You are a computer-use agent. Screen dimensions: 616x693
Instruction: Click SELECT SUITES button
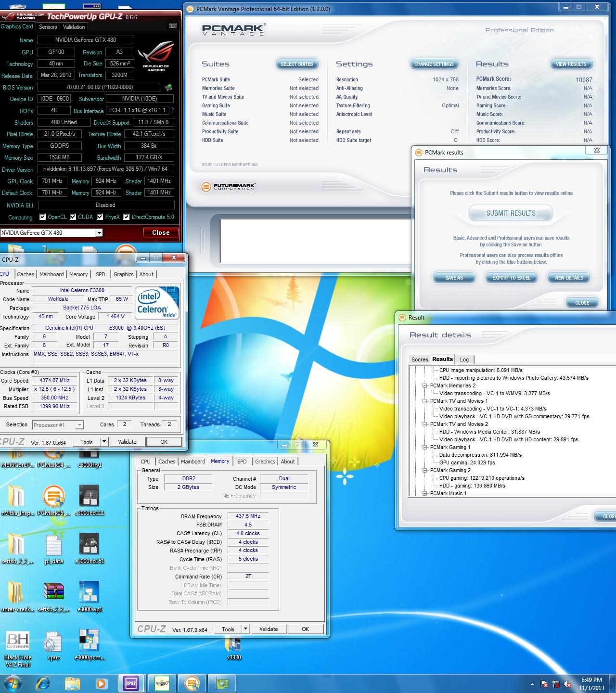point(296,64)
